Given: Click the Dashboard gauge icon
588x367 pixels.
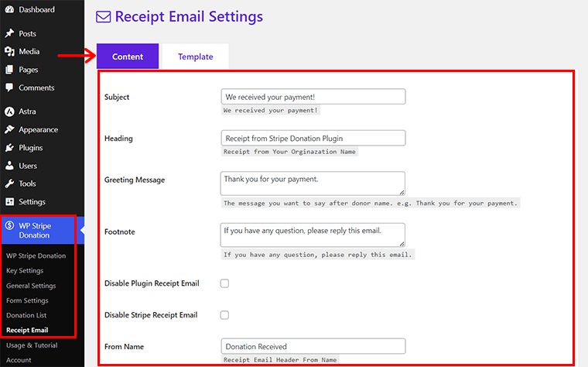Looking at the screenshot, I should pyautogui.click(x=9, y=9).
